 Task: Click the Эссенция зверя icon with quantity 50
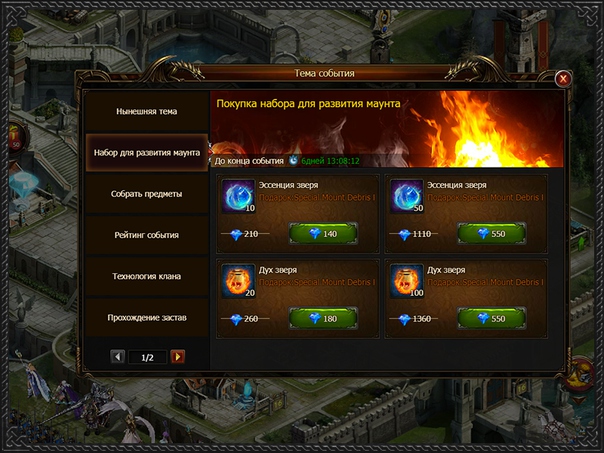(x=407, y=196)
